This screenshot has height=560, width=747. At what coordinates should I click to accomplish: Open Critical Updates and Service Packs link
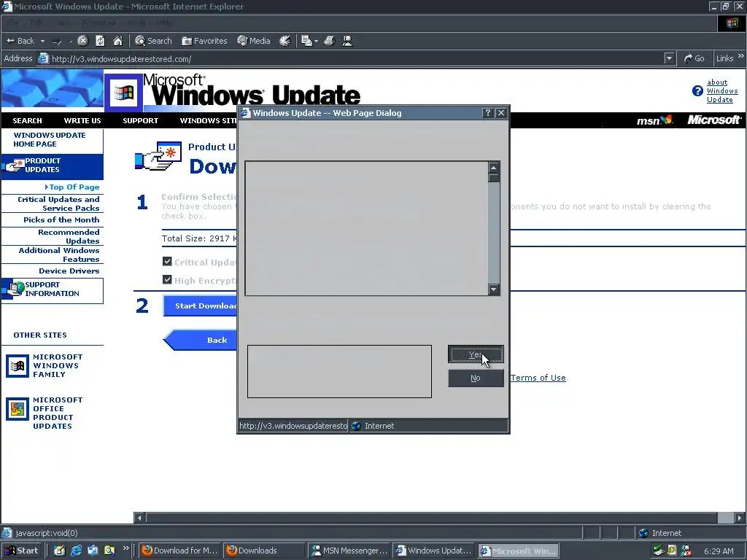[x=58, y=204]
